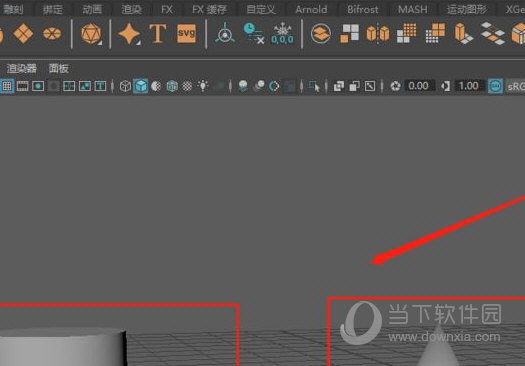Screen dimensions: 525x366
Task: Toggle depth of field icon
Action: point(289,86)
